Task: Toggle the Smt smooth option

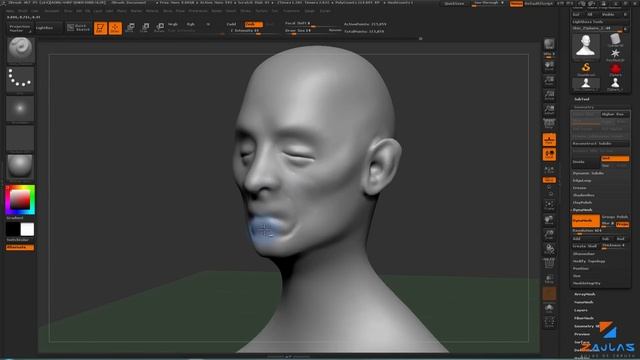Action: pyautogui.click(x=615, y=158)
